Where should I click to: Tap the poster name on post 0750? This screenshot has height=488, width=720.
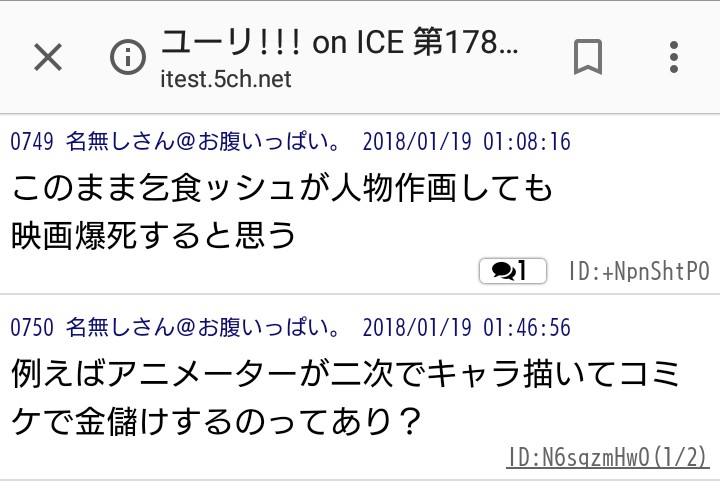click(x=202, y=327)
